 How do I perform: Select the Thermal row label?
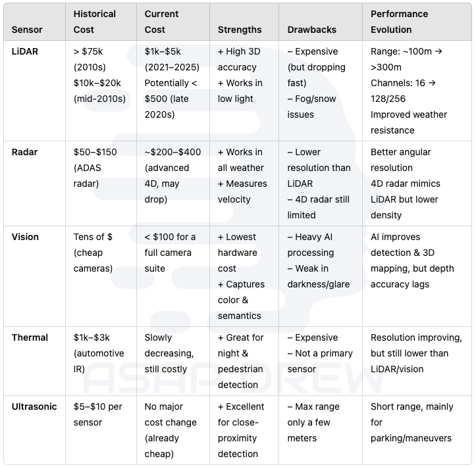[x=30, y=337]
